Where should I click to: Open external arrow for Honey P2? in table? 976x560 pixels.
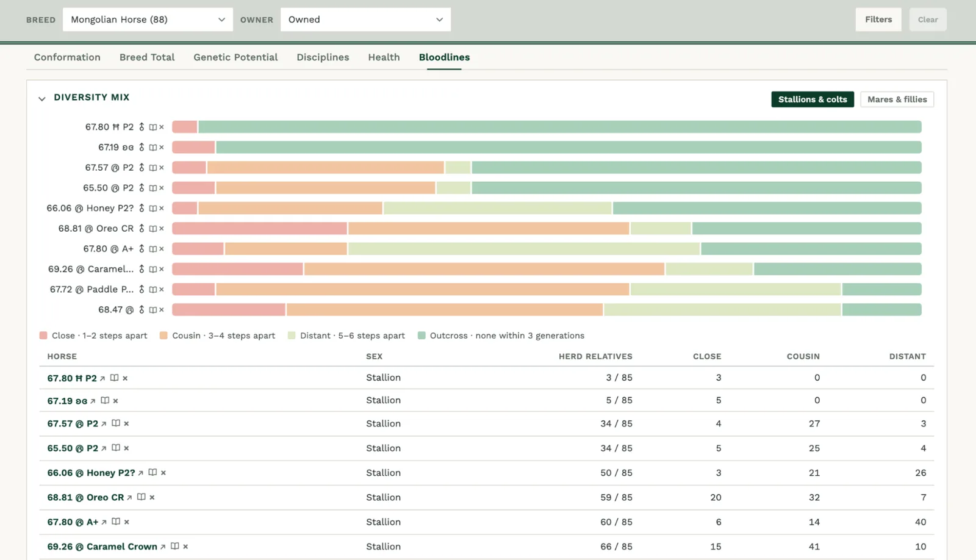pos(141,473)
